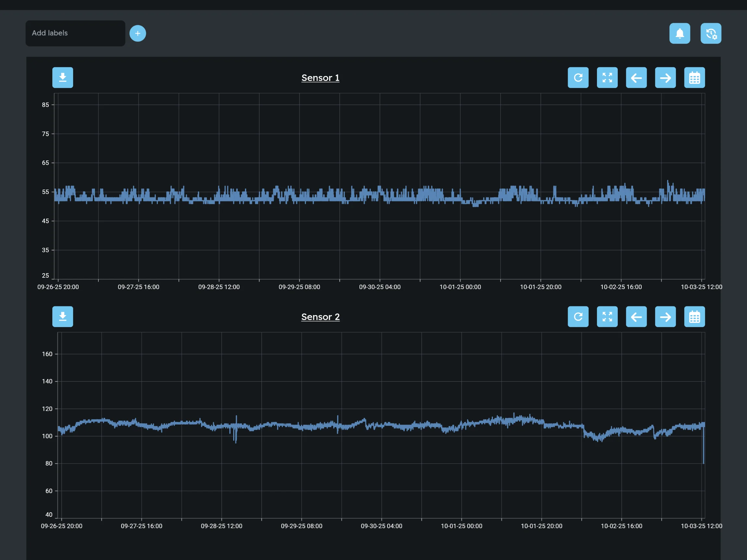
Task: Click the Add labels field
Action: (75, 33)
